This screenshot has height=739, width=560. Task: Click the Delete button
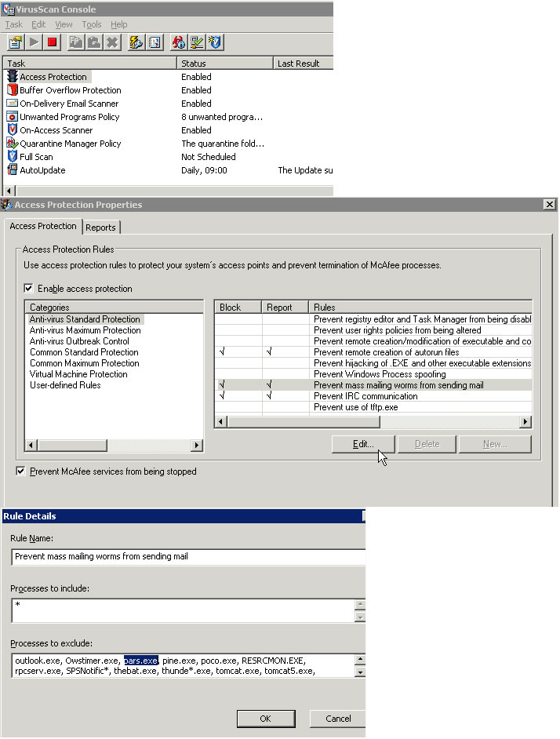click(427, 444)
